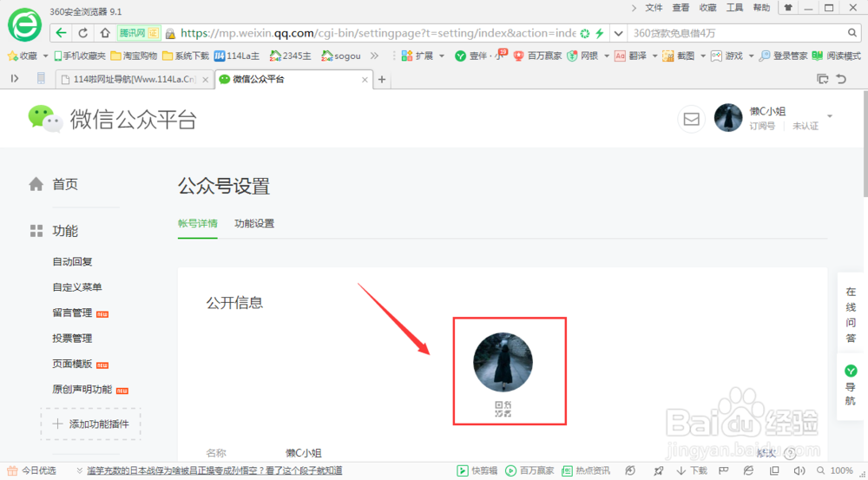Open the 网银 toolbar button
Viewport: 868px width, 480px height.
(583, 56)
